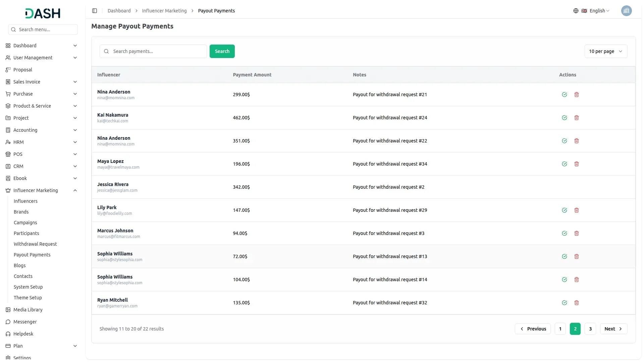Click trash icon for Lily Park payment
The height and width of the screenshot is (362, 644).
pos(577,210)
